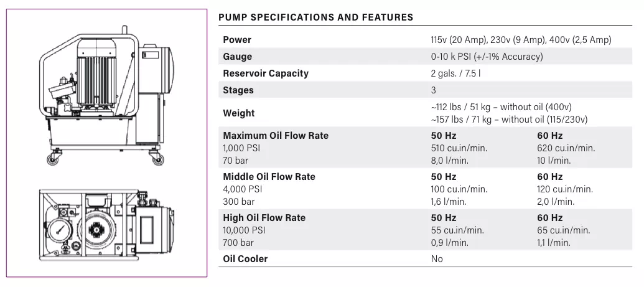Select the "Reservoir Capacity" label
This screenshot has width=644, height=287.
[x=266, y=73]
